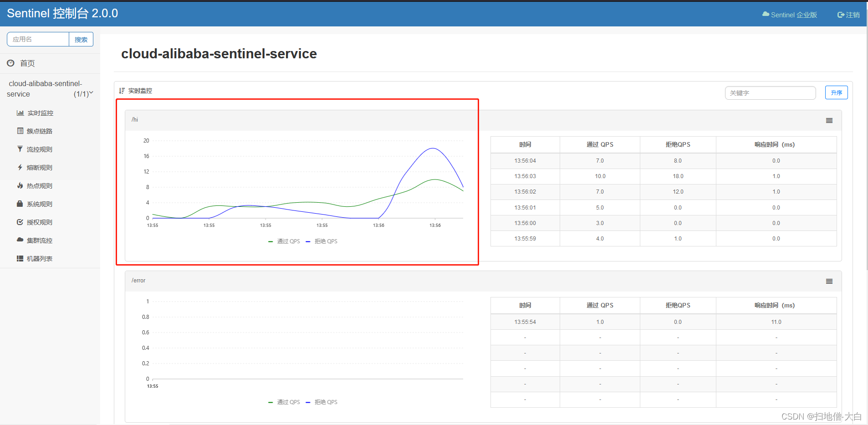Click the list icon for 簇点链路
This screenshot has height=425, width=868.
click(20, 131)
